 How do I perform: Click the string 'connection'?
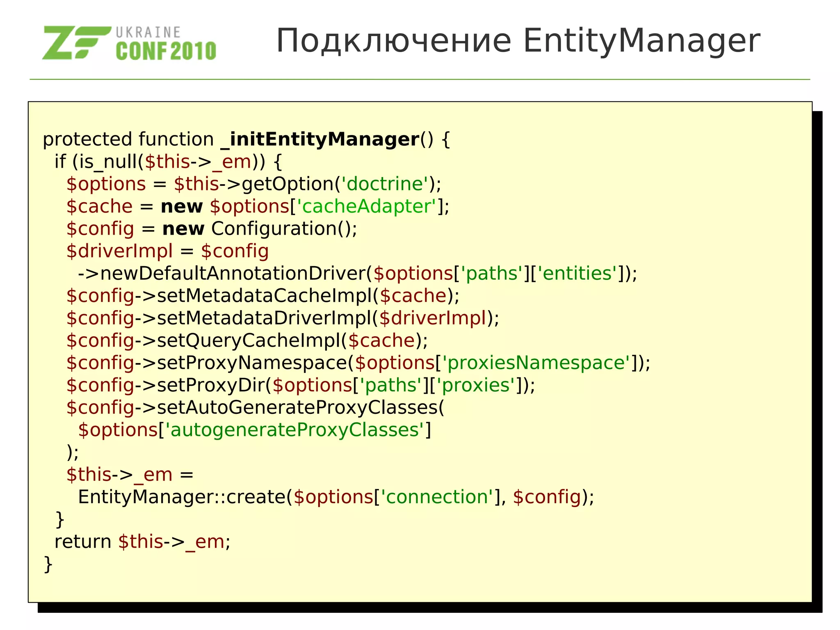[x=437, y=497]
